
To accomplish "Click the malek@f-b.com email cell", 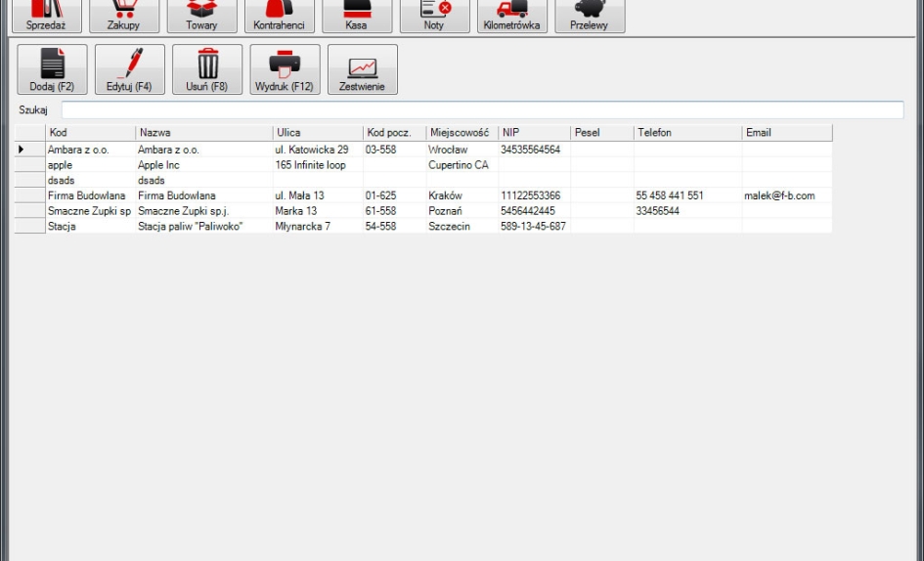I will point(785,195).
